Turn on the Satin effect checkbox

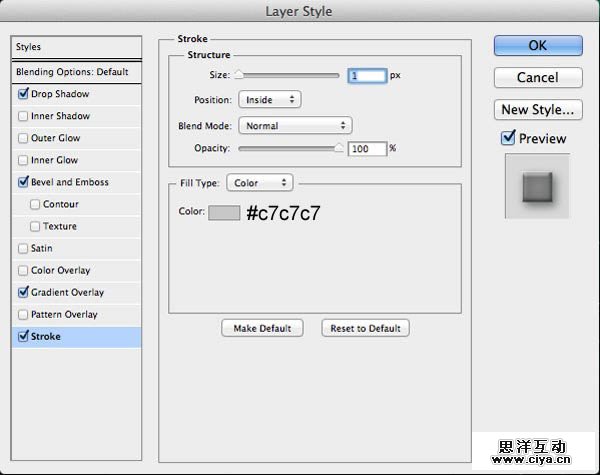point(23,248)
